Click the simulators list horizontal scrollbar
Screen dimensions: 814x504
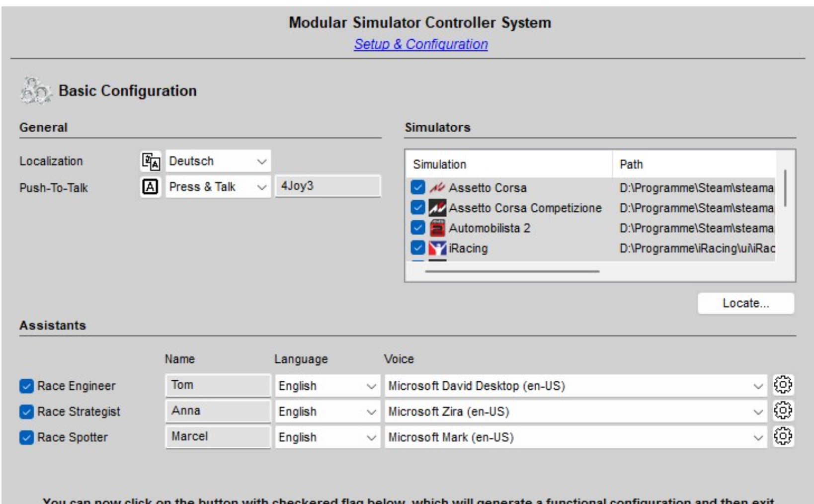[512, 271]
